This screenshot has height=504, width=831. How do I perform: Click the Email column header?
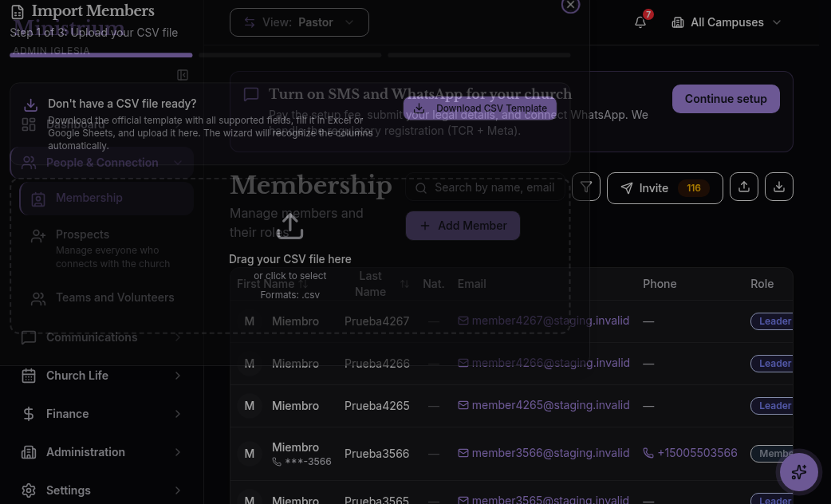click(x=471, y=284)
